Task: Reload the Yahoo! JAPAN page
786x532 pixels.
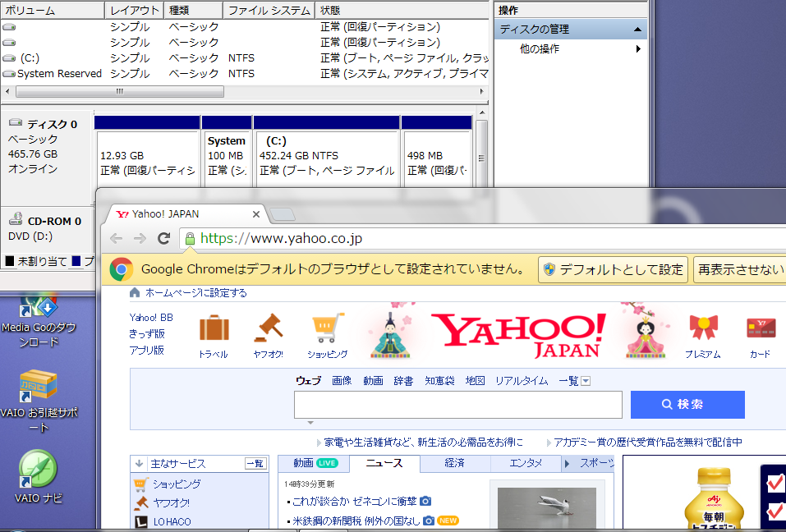Action: click(x=164, y=238)
